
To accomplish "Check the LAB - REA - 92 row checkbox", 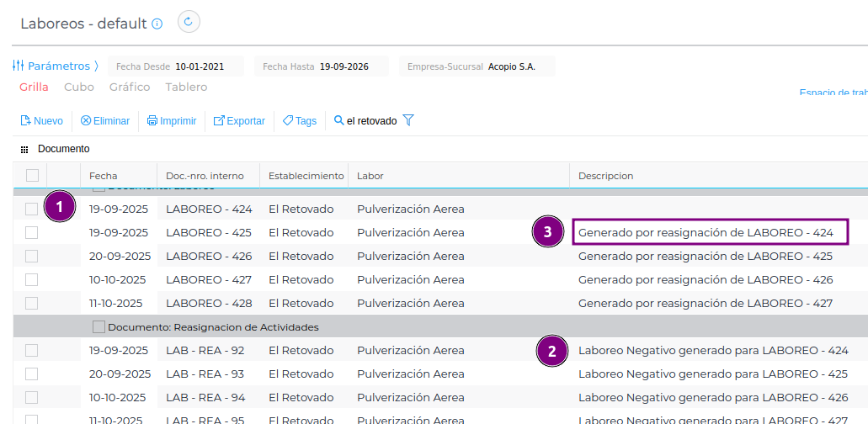I will pos(31,351).
